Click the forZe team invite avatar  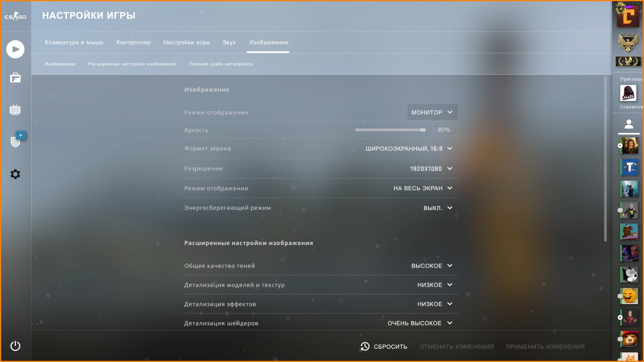(628, 93)
